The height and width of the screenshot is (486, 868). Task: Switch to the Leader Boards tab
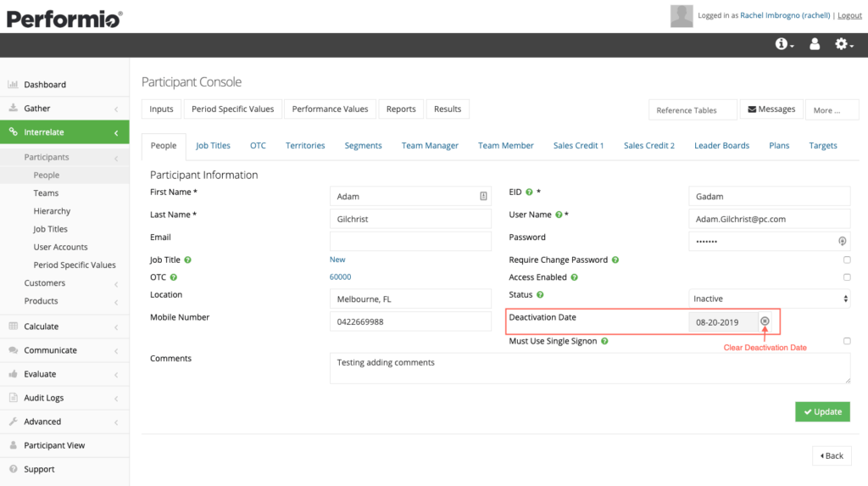point(722,146)
